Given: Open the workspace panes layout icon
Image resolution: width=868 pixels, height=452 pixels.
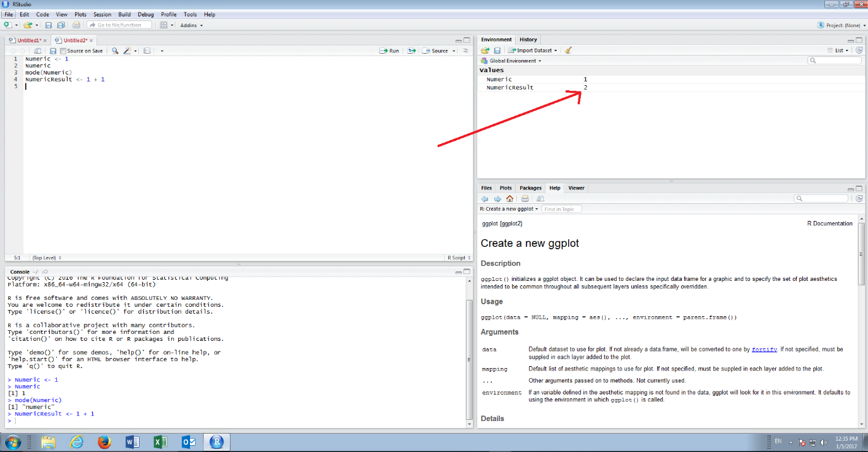Looking at the screenshot, I should [163, 25].
